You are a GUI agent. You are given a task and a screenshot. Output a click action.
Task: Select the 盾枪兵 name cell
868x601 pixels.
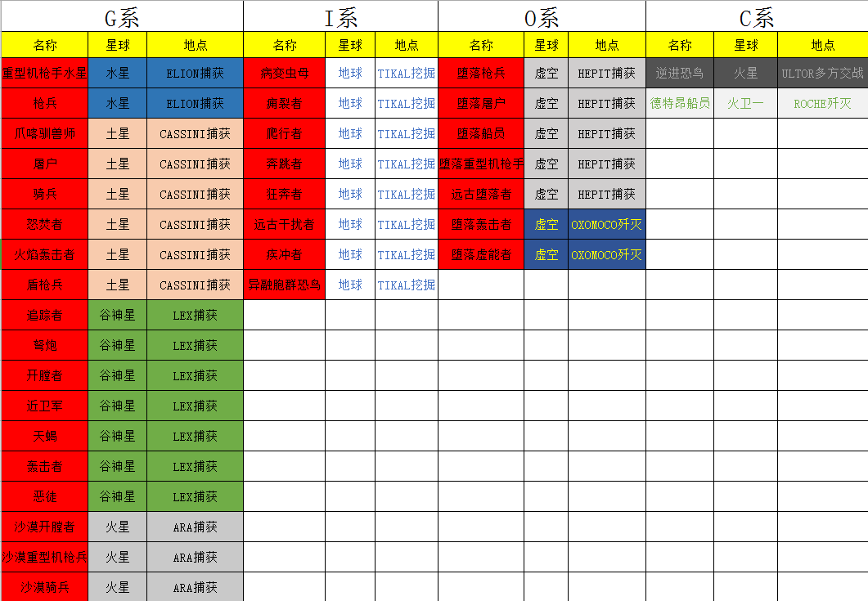click(45, 285)
